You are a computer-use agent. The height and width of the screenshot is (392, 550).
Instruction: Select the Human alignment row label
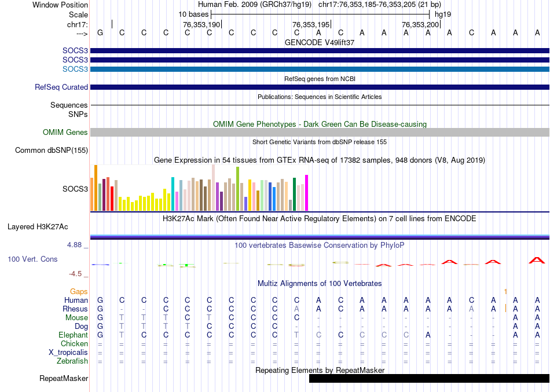pos(76,301)
